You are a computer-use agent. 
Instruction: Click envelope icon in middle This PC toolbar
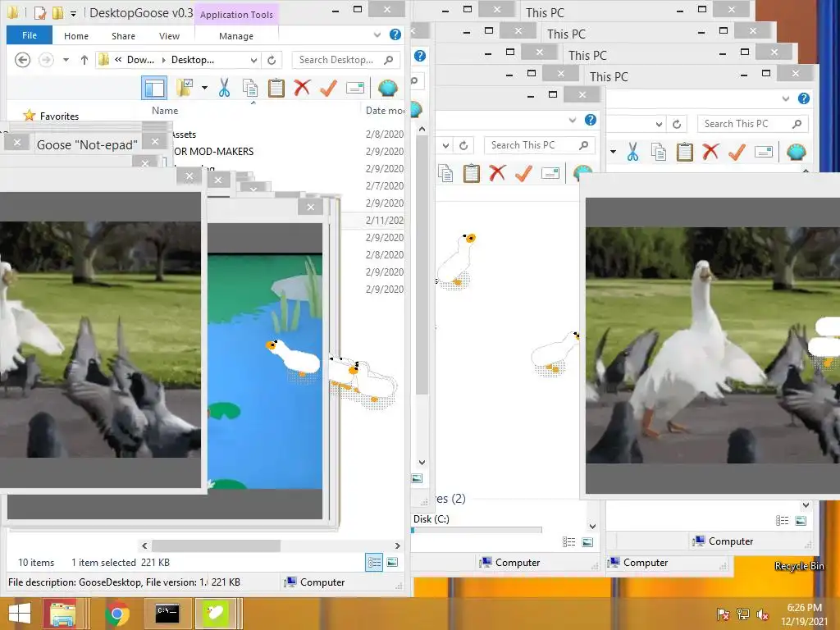tap(550, 173)
